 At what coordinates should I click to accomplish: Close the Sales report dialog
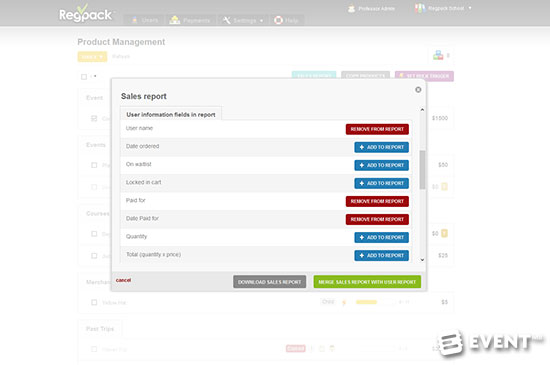pos(418,90)
